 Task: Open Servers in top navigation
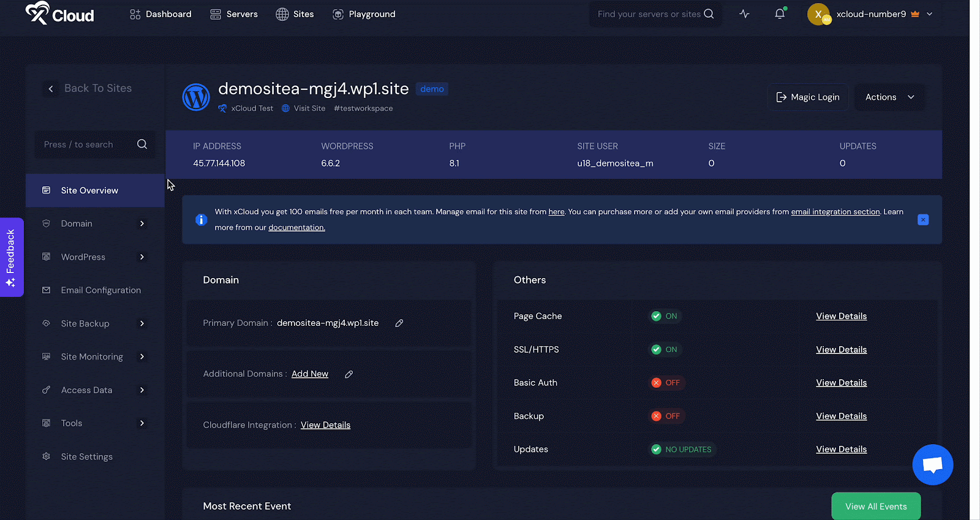(234, 14)
